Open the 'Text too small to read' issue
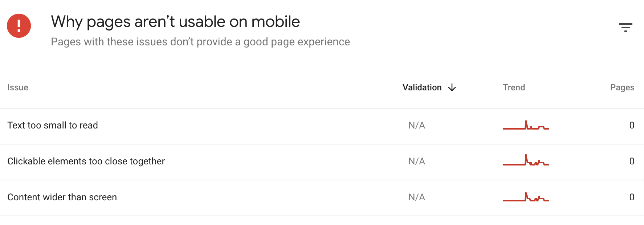Viewport: 644px width, 225px height. [53, 125]
